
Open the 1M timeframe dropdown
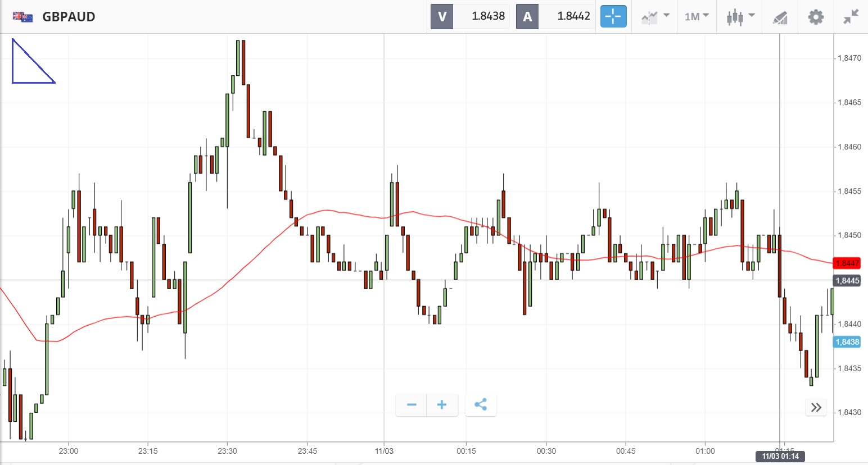point(697,17)
